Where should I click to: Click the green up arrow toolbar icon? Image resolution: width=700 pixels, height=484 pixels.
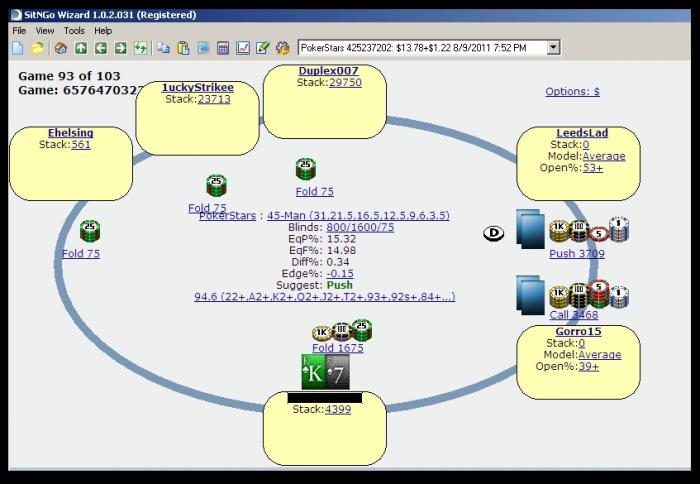81,48
